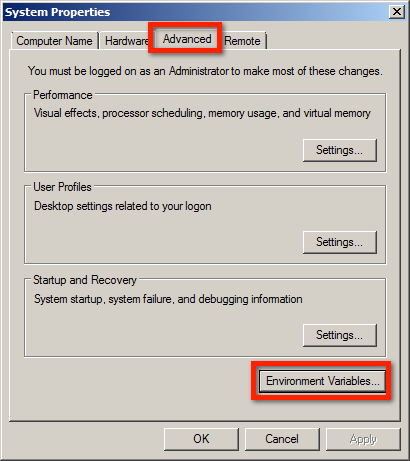Cancel the System Properties dialog
The image size is (410, 461).
tap(282, 439)
